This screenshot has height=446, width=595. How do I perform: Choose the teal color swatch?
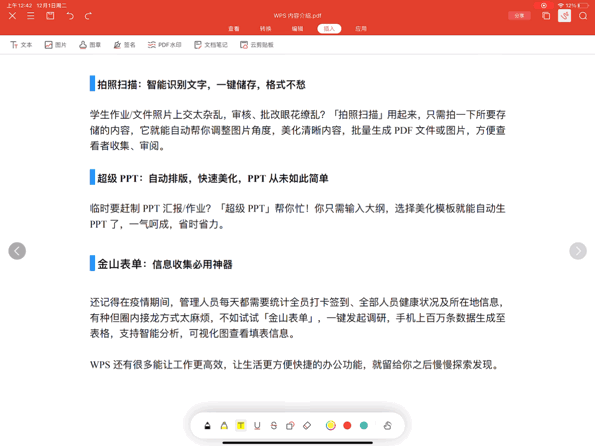pos(364,426)
